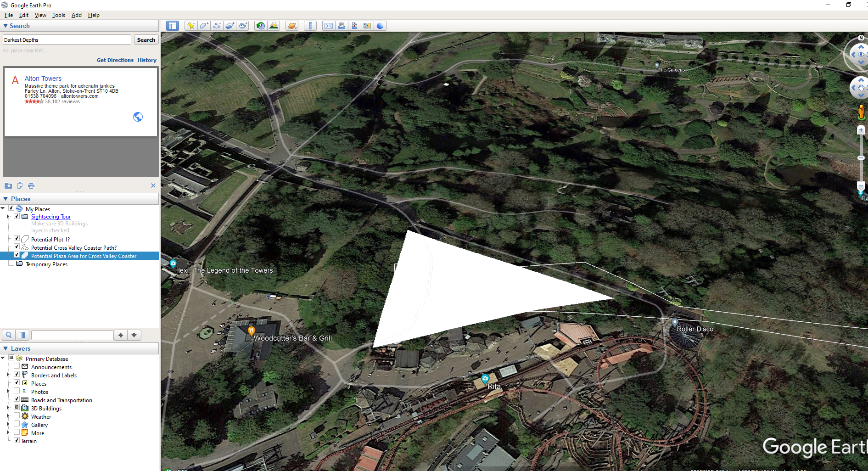This screenshot has width=868, height=471.
Task: Add a path from the toolbar
Action: 217,26
